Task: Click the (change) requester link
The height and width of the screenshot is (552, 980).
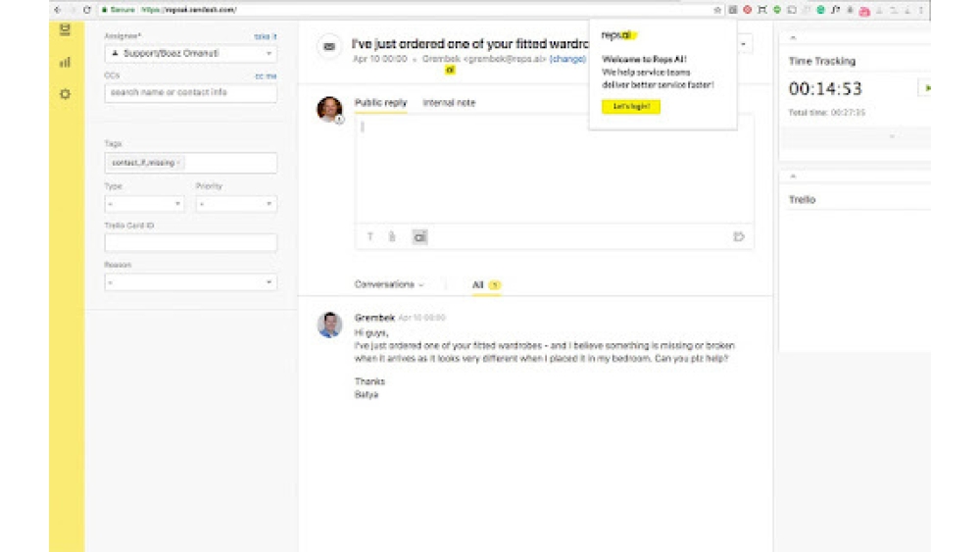Action: tap(567, 59)
